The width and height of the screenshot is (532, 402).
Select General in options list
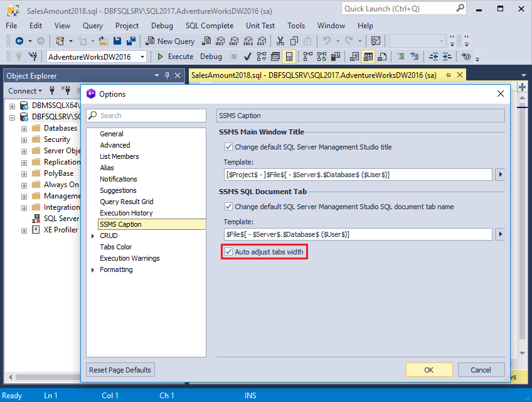pyautogui.click(x=111, y=134)
